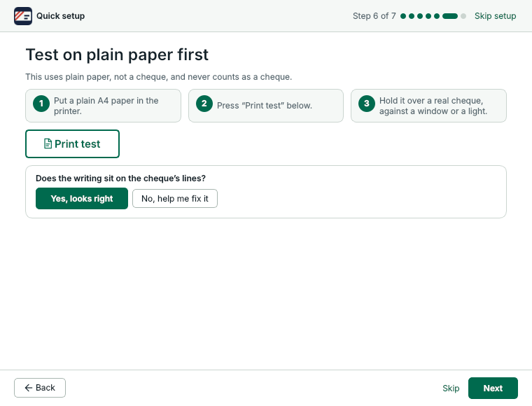Click 'Put a plain A4 paper' instruction
This screenshot has width=532, height=406.
106,106
